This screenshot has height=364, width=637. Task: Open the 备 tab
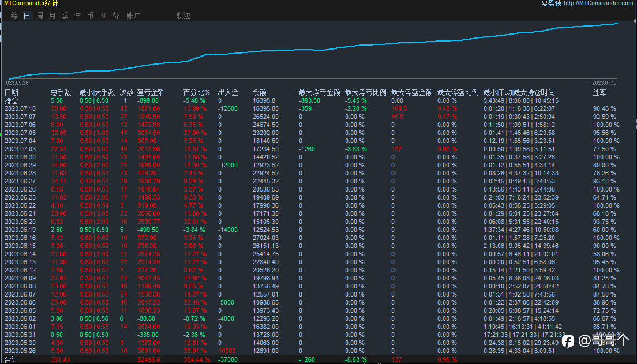pyautogui.click(x=116, y=16)
